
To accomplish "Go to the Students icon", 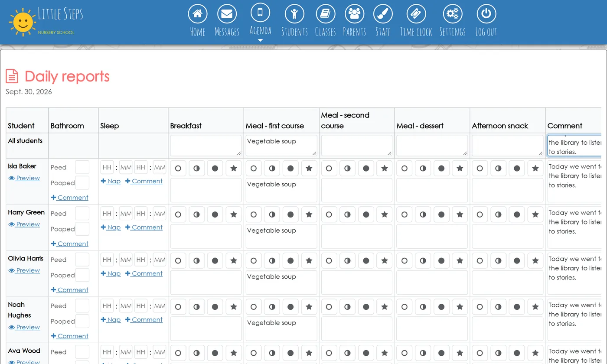I will pyautogui.click(x=294, y=14).
